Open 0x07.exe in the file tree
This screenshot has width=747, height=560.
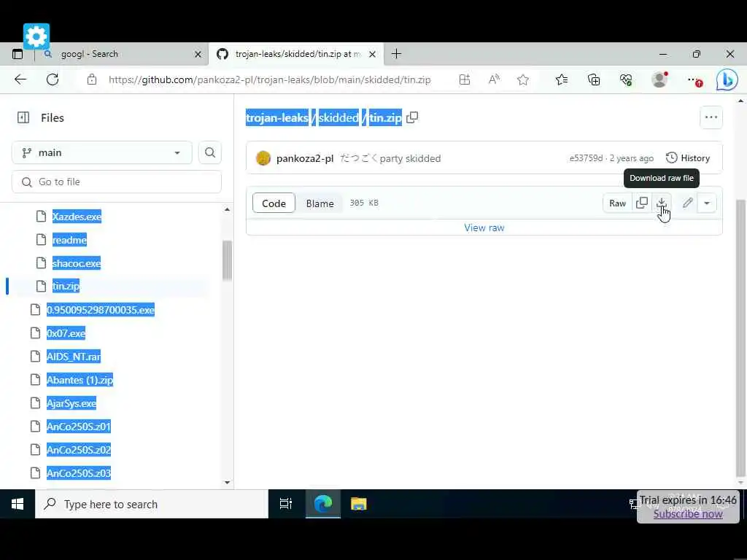click(x=66, y=333)
